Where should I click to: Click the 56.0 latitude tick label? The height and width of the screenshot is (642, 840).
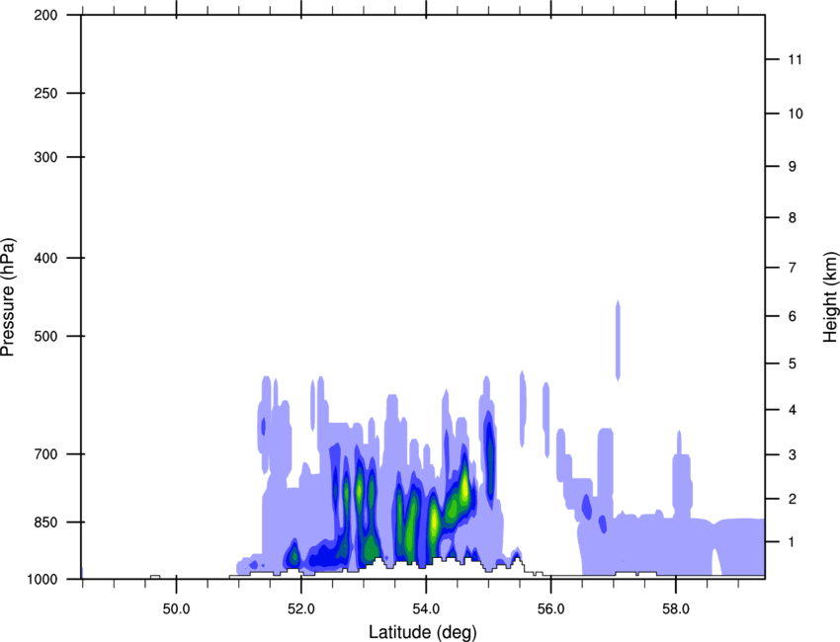pyautogui.click(x=551, y=608)
